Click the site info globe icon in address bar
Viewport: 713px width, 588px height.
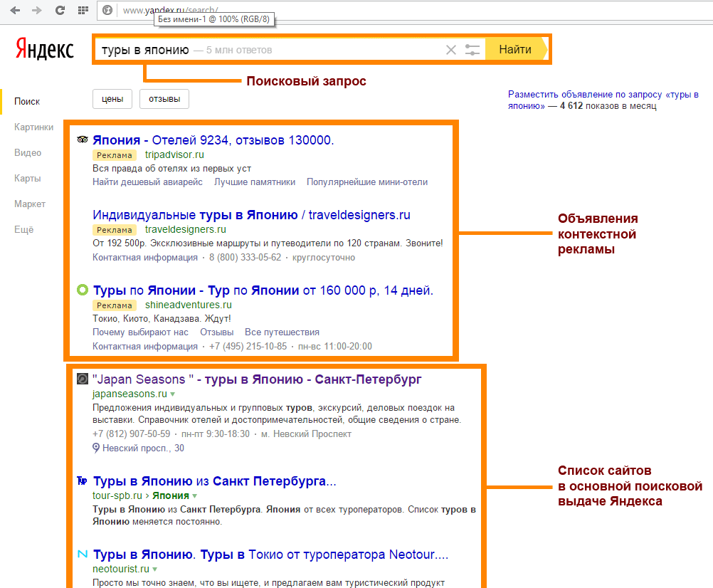(107, 10)
